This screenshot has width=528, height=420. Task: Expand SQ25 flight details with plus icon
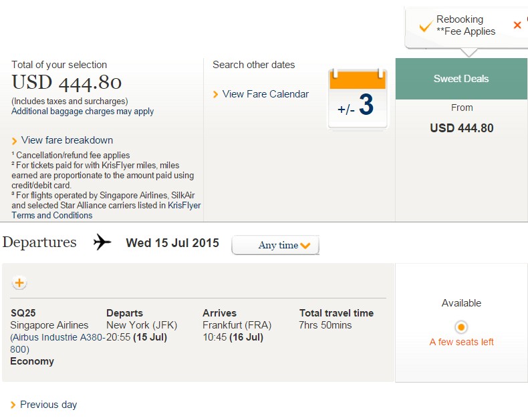(x=19, y=282)
